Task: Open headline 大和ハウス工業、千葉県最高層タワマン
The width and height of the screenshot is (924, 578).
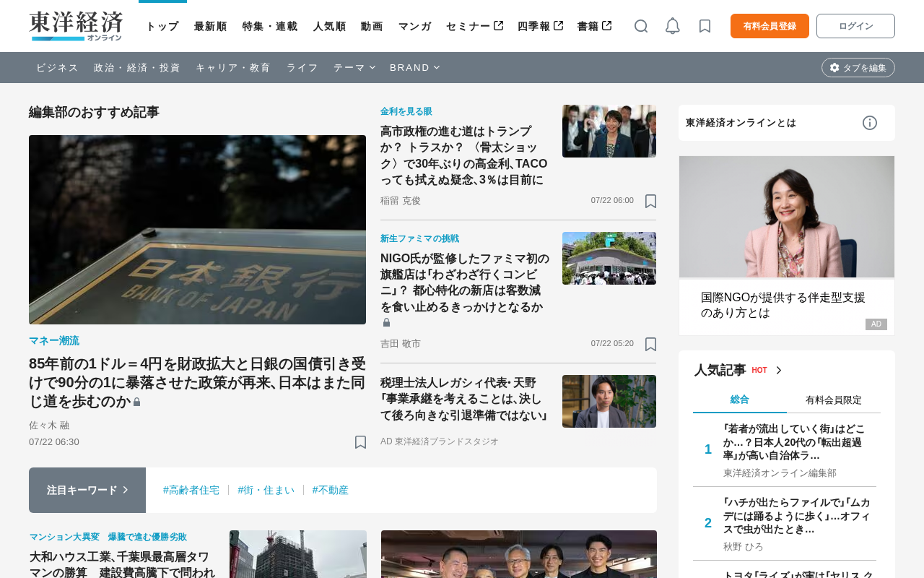Action: tap(122, 564)
